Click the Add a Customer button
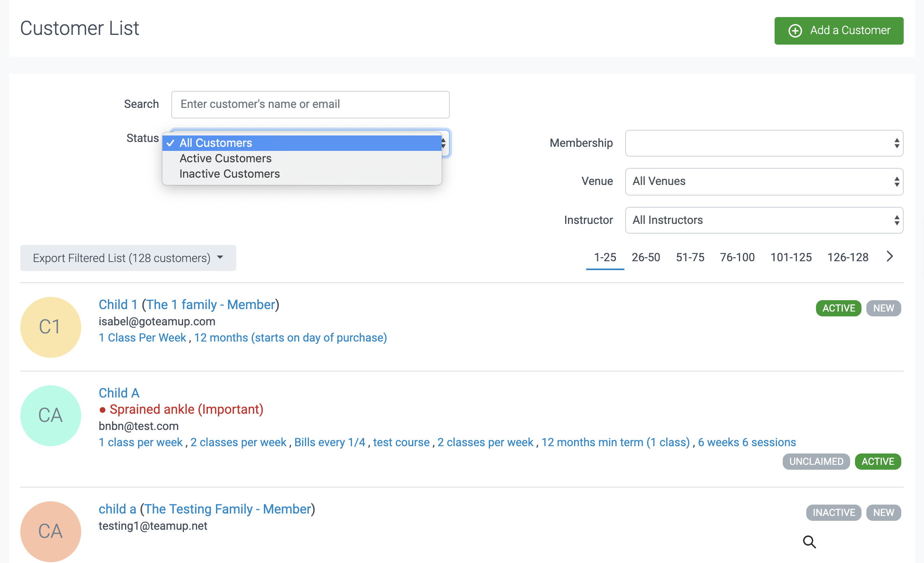924x563 pixels. [839, 30]
